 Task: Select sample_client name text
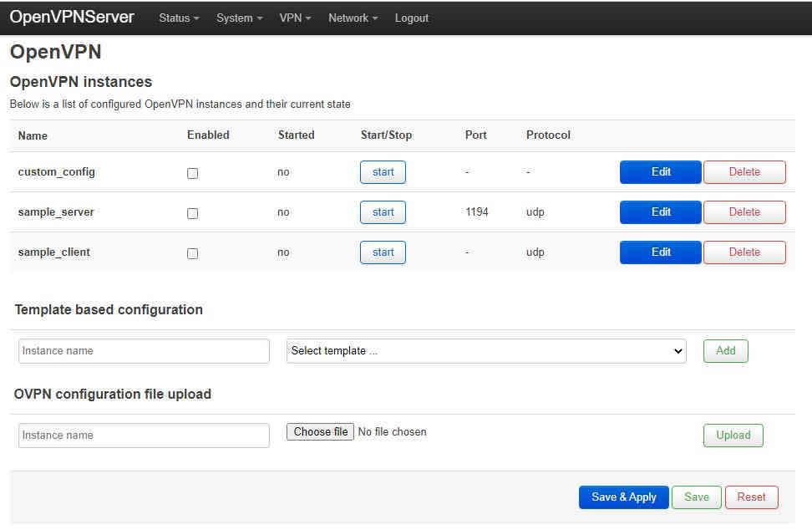[53, 252]
